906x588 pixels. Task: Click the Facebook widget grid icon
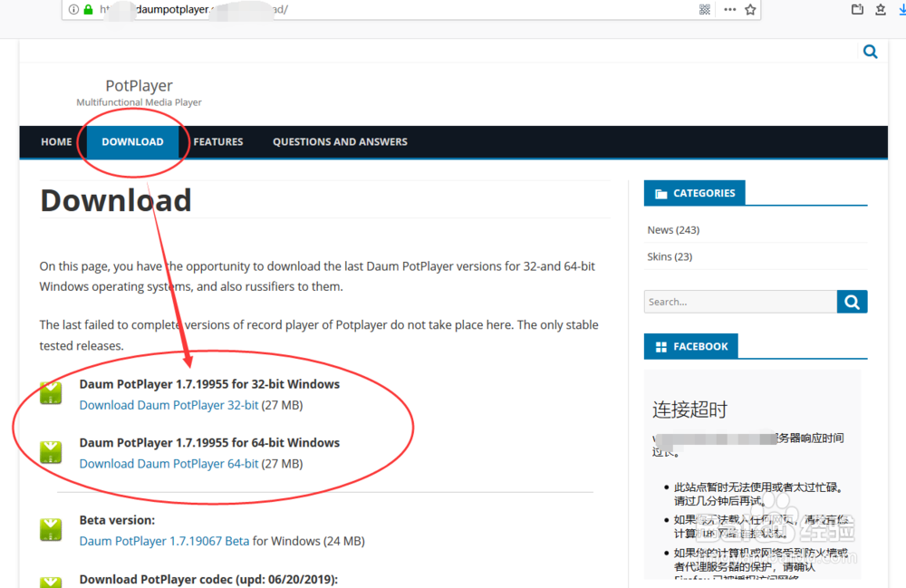[661, 347]
